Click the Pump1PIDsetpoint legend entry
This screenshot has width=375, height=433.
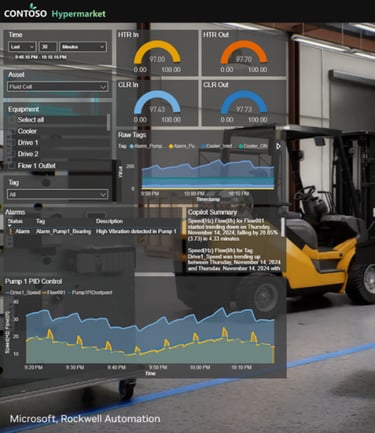pos(89,292)
